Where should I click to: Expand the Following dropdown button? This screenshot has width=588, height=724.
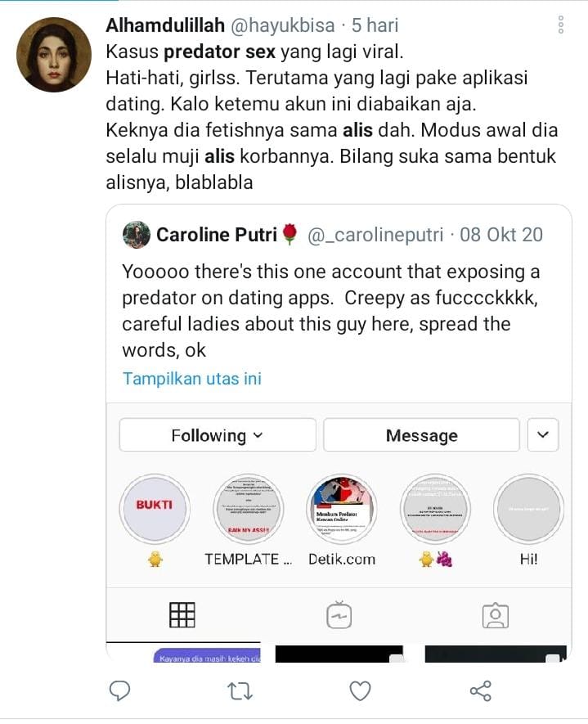(x=218, y=435)
